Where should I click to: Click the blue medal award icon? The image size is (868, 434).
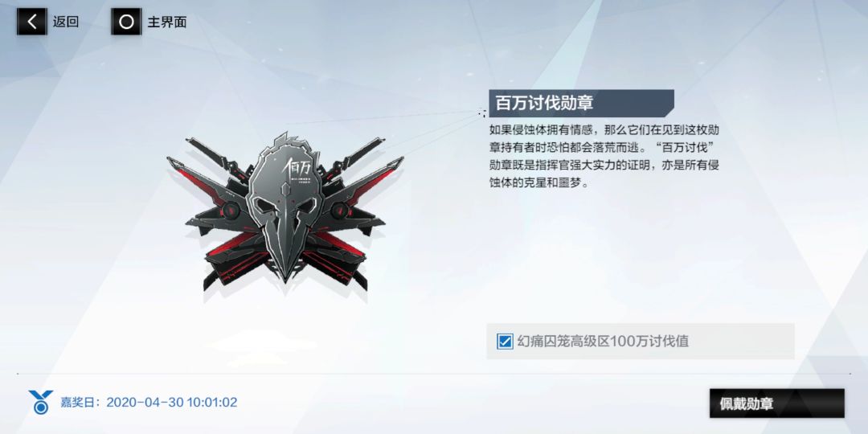40,402
